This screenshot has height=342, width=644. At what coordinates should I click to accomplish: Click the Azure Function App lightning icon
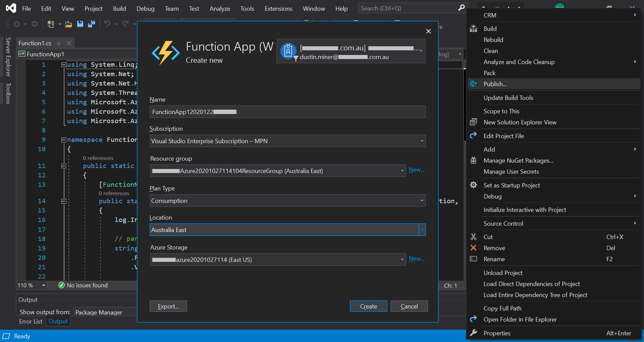(x=166, y=53)
